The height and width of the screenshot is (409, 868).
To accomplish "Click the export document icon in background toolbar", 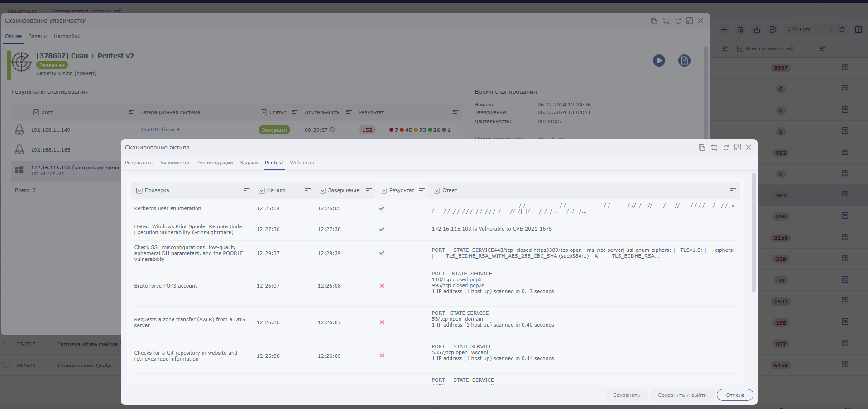I will [x=773, y=29].
